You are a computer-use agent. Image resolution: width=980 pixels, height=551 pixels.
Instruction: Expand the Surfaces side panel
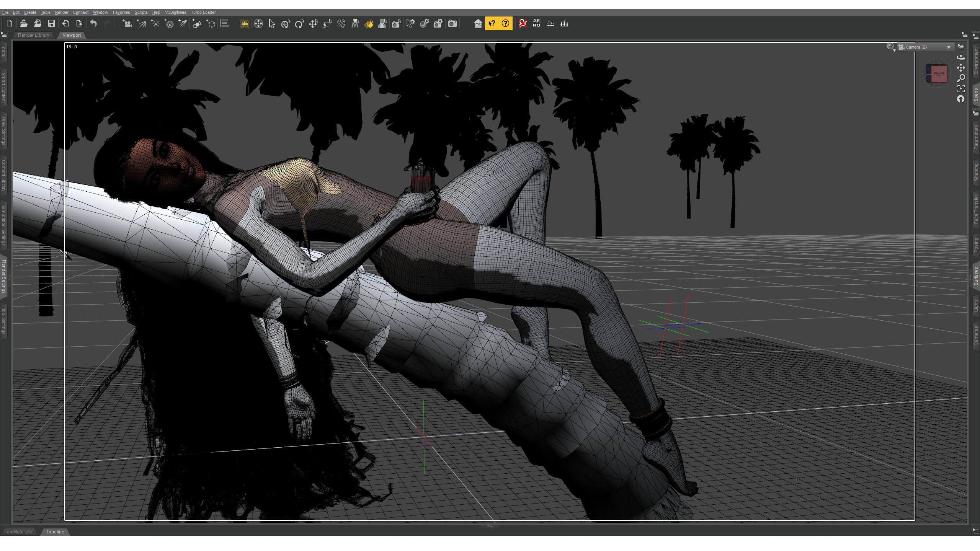coord(976,276)
